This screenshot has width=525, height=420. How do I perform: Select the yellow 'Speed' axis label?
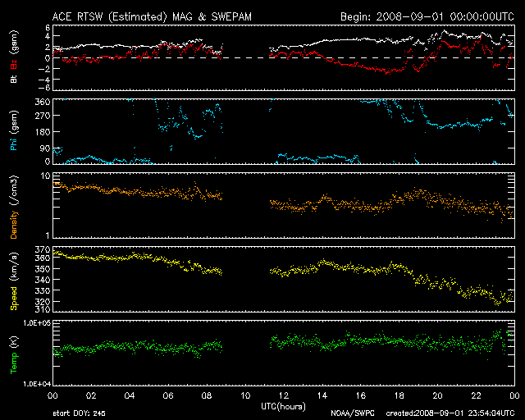click(x=14, y=298)
